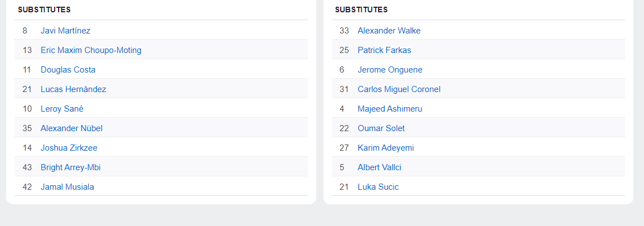
Task: Click Jamal Musiala name
Action: (67, 187)
